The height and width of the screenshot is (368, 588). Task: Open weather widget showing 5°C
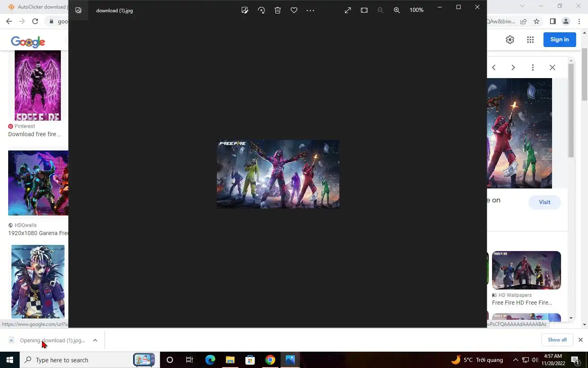[x=477, y=360]
